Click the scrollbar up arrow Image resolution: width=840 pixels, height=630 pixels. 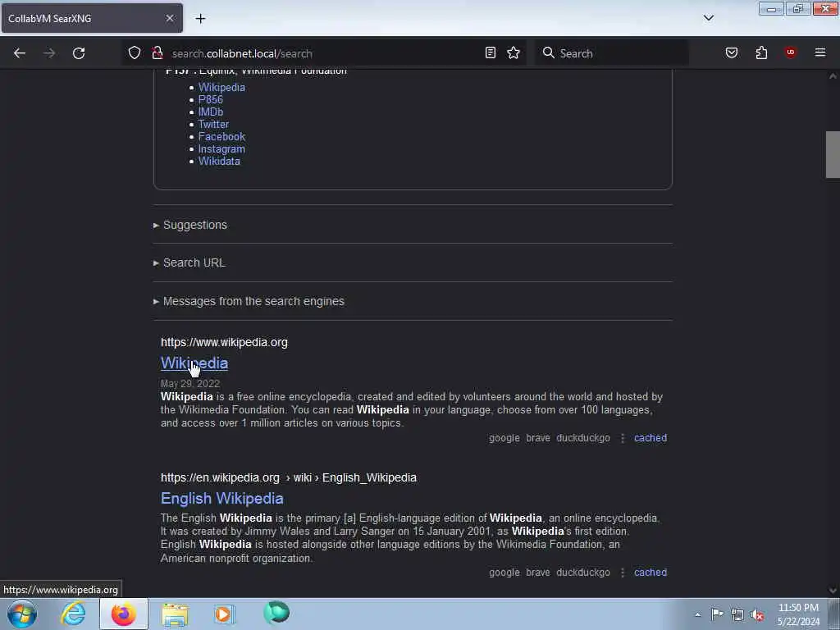pos(833,76)
